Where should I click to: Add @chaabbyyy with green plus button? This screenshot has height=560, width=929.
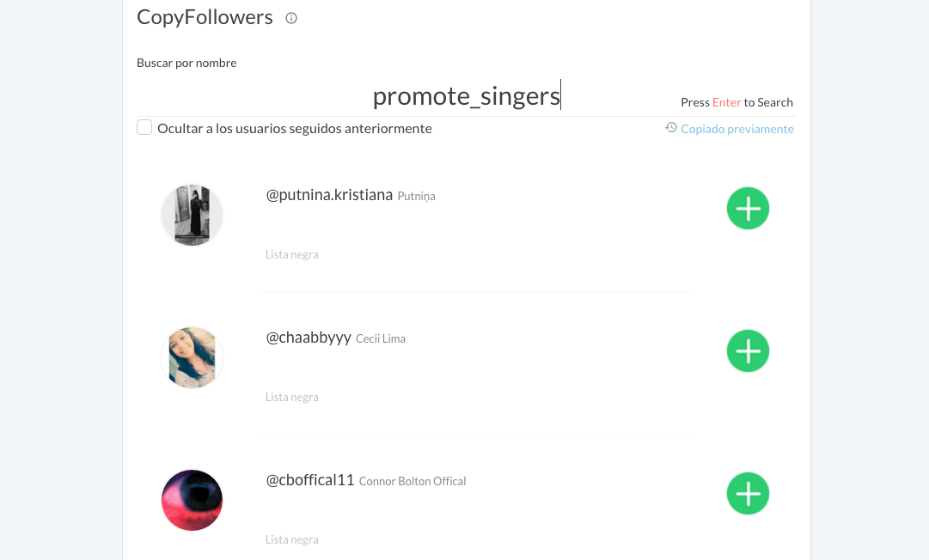click(x=748, y=351)
